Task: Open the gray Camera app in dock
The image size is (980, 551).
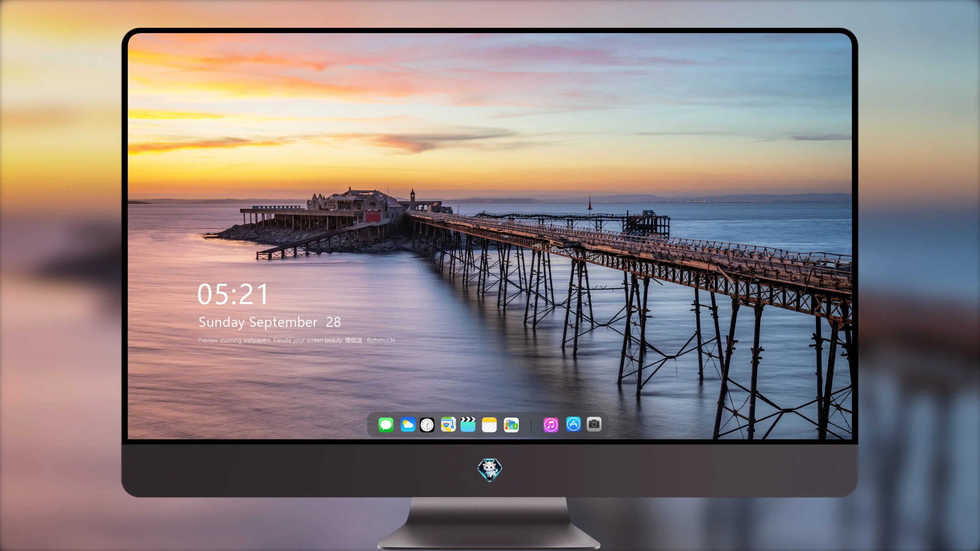Action: click(x=594, y=424)
